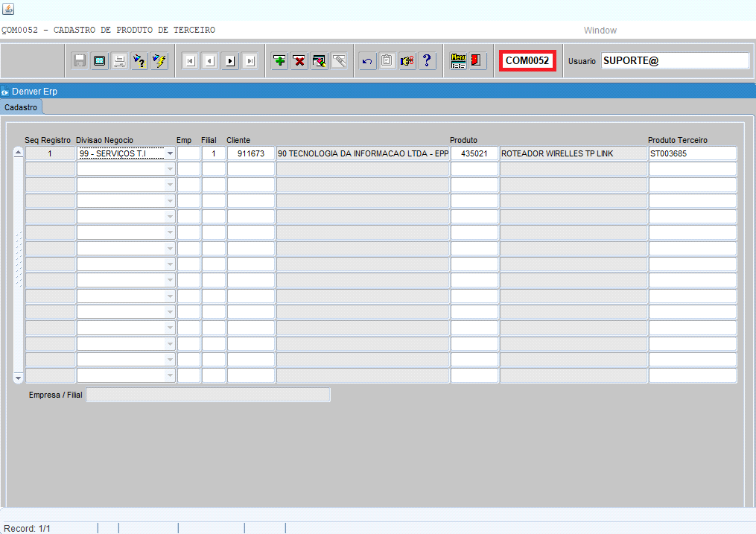Click the Execute Query flashlight-lightning icon
The height and width of the screenshot is (534, 756).
159,61
